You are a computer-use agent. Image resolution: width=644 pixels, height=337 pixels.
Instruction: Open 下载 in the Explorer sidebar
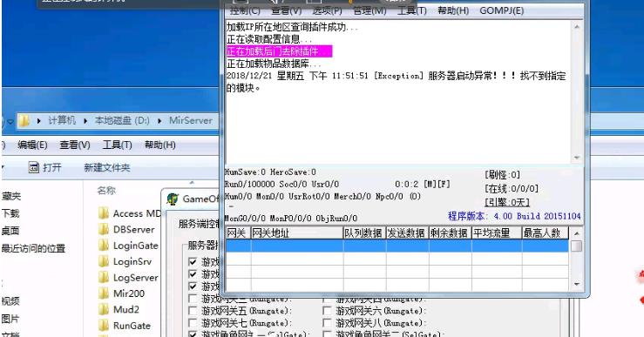10,213
